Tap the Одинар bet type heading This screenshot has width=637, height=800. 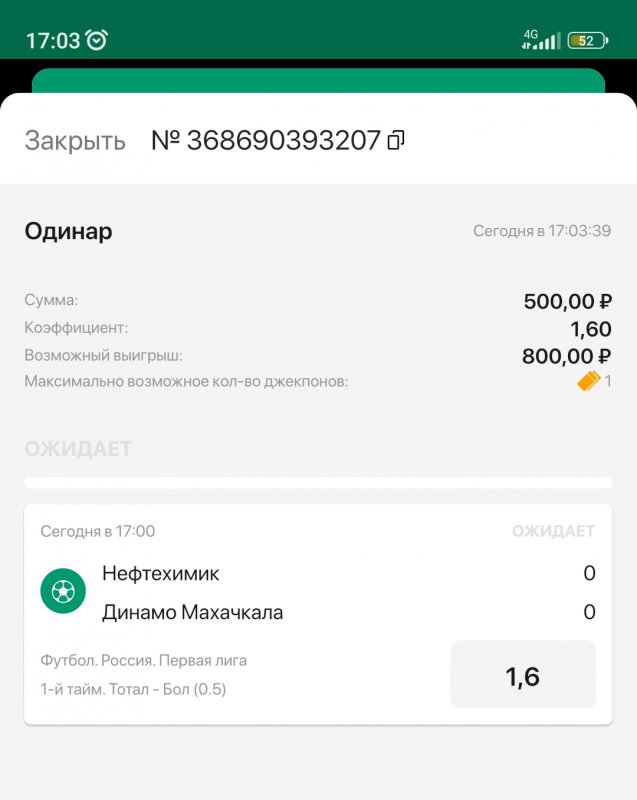[68, 232]
